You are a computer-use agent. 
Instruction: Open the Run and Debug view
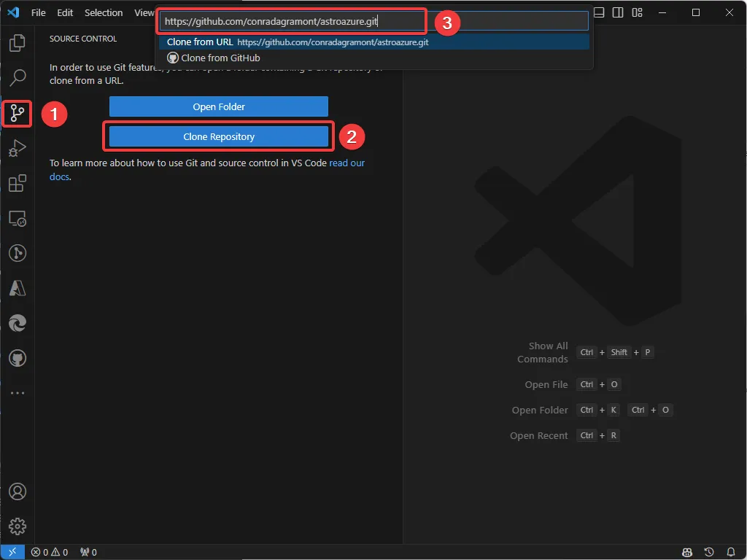click(x=18, y=148)
